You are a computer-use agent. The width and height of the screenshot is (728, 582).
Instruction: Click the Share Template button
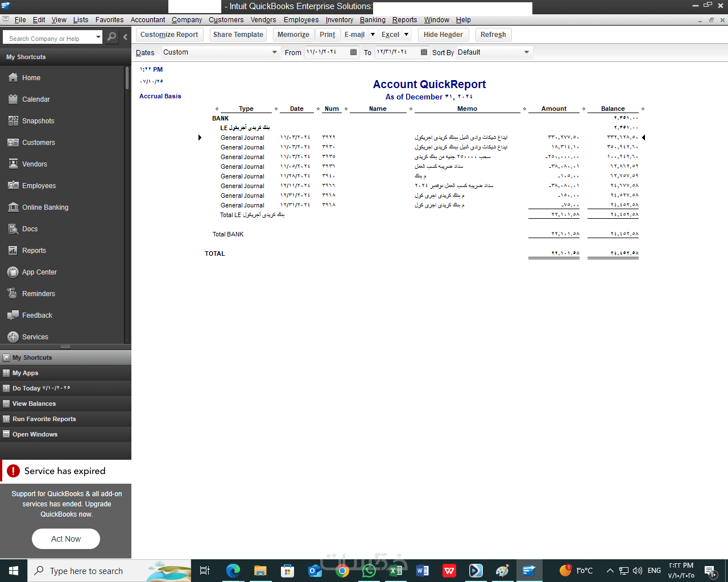(238, 35)
